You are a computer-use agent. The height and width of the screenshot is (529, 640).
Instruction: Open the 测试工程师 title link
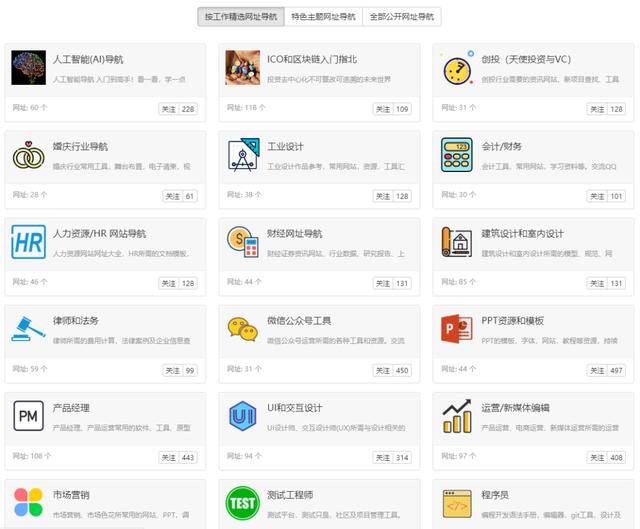click(x=290, y=495)
